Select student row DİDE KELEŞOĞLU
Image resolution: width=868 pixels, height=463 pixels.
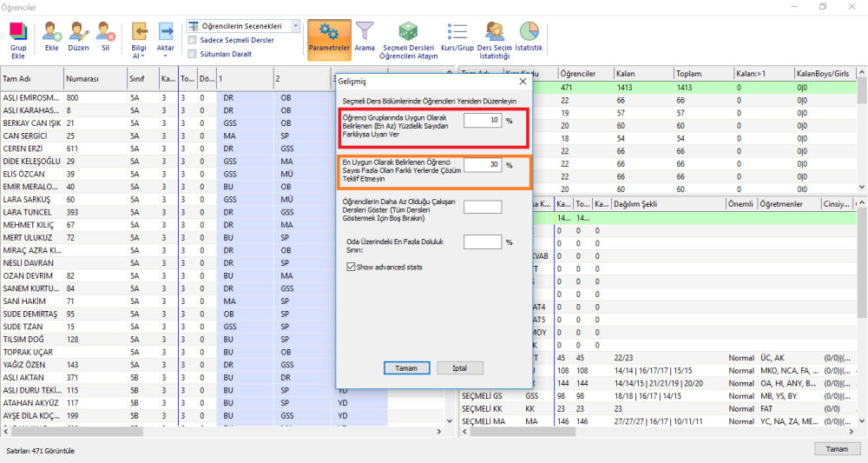click(x=166, y=162)
